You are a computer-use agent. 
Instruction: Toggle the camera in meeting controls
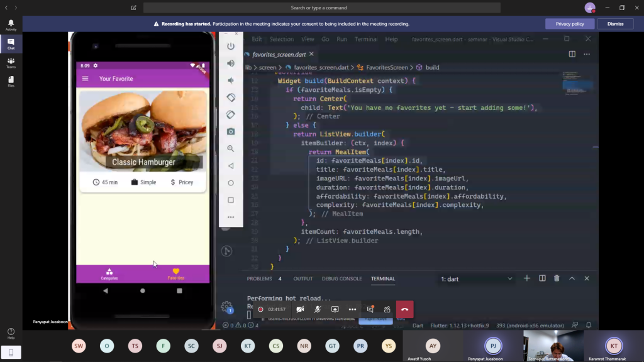coord(300,309)
